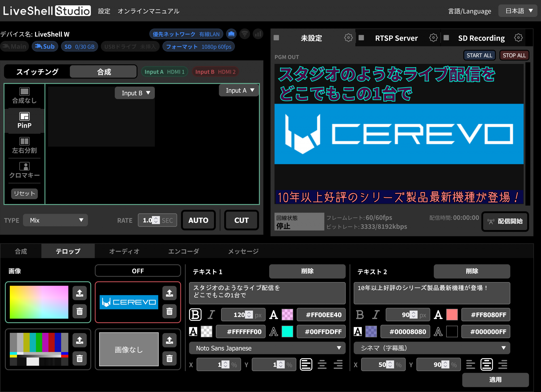The width and height of the screenshot is (541, 392).
Task: Open the TYPE Mix transition dropdown
Action: click(x=55, y=220)
